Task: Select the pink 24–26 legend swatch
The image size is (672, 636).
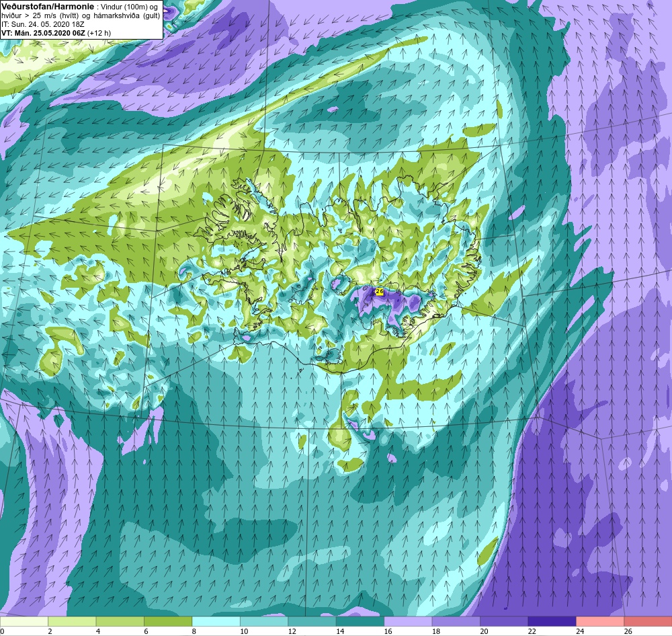Action: coord(600,621)
